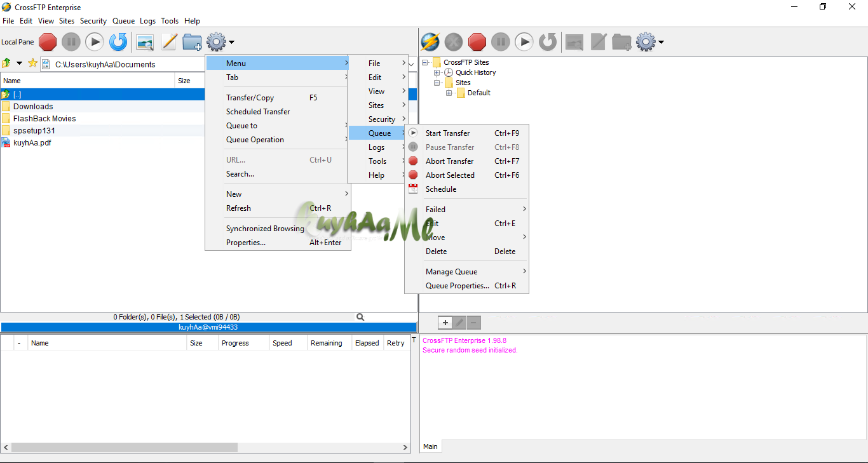Click the magnifier search icon below file list
The height and width of the screenshot is (463, 868).
[360, 317]
